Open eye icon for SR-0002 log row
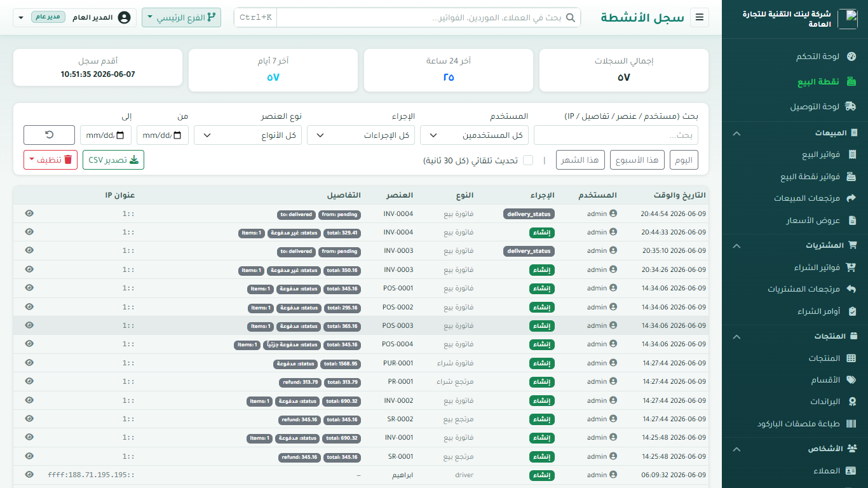Image resolution: width=868 pixels, height=488 pixels. coord(29,419)
